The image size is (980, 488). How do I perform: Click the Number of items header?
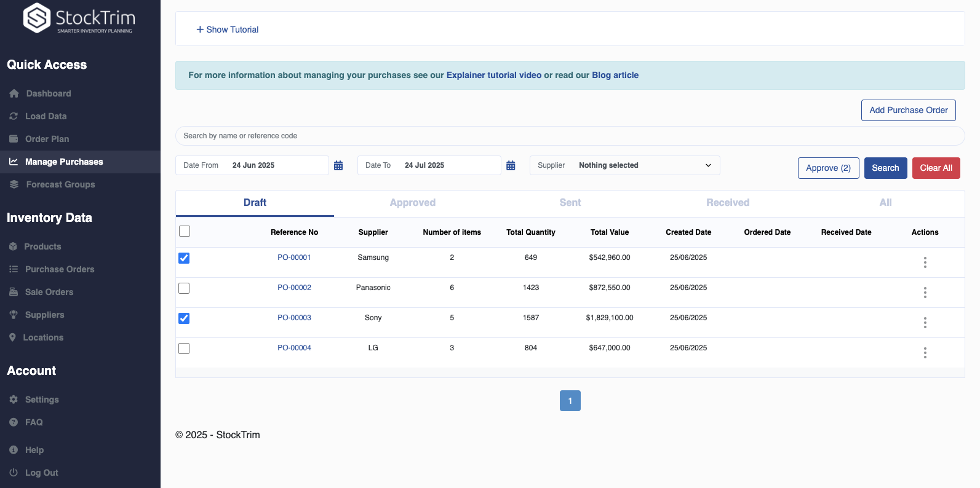(x=452, y=232)
